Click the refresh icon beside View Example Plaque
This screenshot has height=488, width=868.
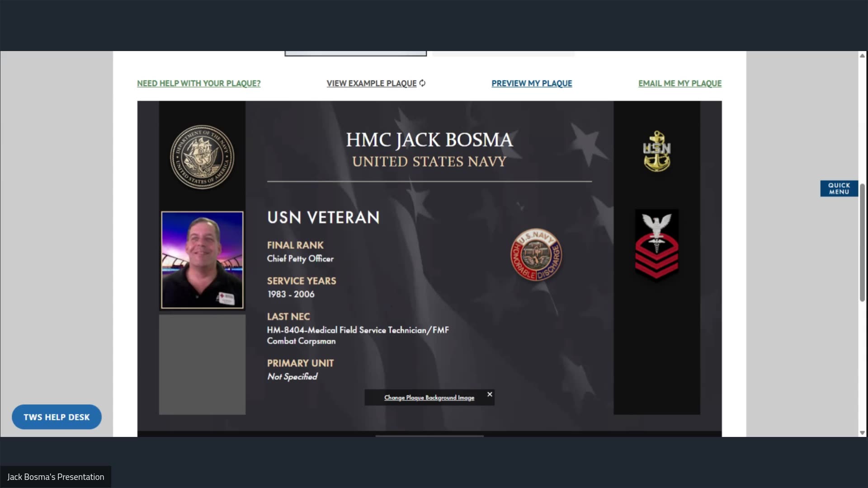[x=422, y=83]
